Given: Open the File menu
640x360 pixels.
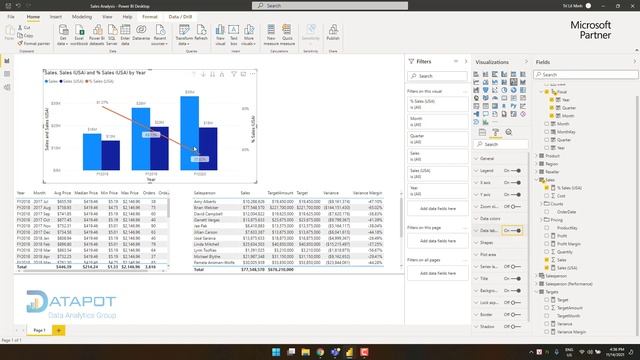Looking at the screenshot, I should [x=11, y=17].
